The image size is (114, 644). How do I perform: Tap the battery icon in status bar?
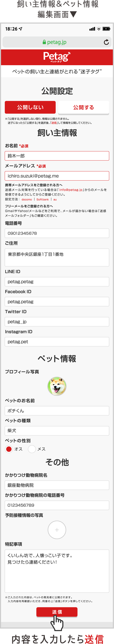coord(106,29)
